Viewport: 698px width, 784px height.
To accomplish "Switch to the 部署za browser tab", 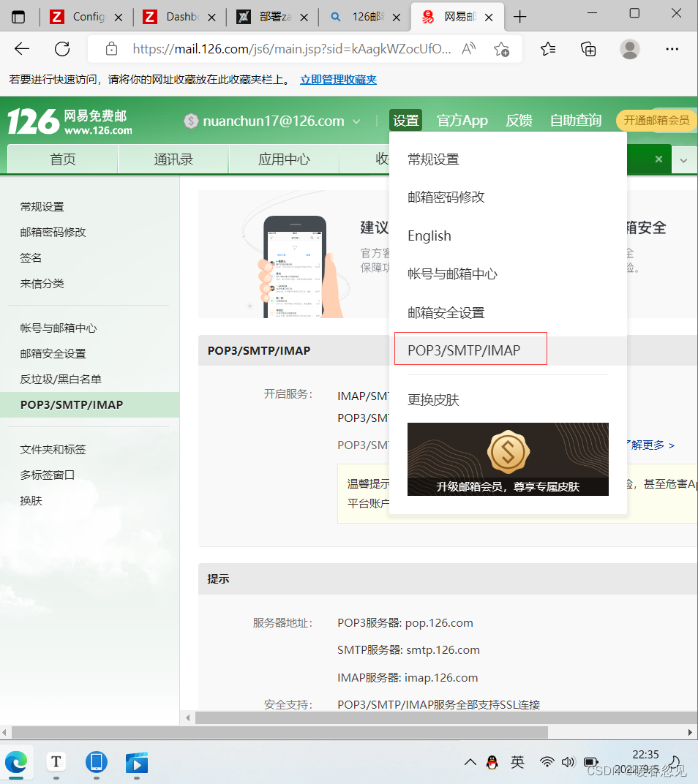I will pos(271,17).
